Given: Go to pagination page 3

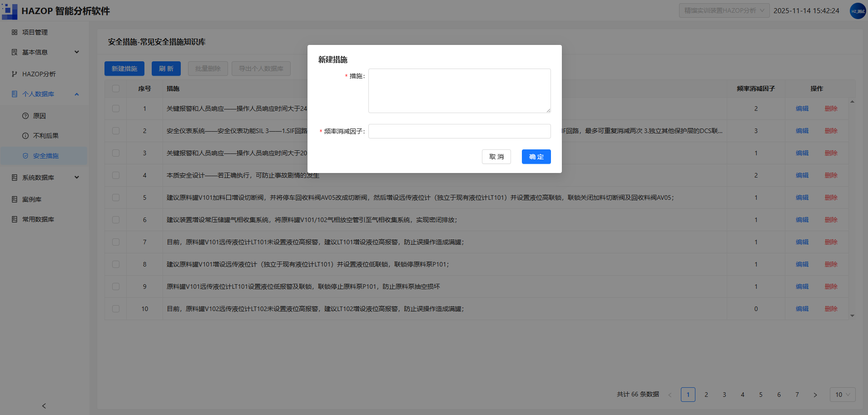Looking at the screenshot, I should tap(724, 395).
